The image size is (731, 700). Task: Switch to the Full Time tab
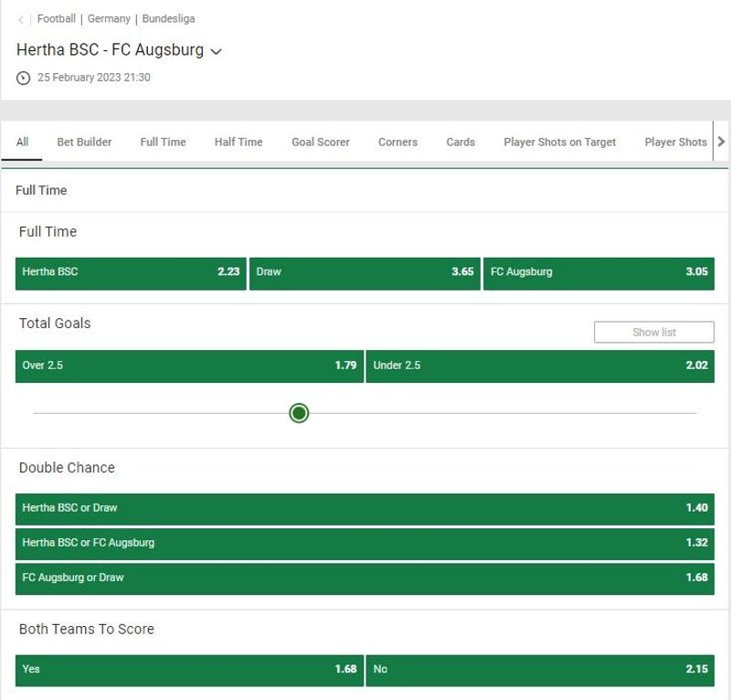pyautogui.click(x=164, y=142)
